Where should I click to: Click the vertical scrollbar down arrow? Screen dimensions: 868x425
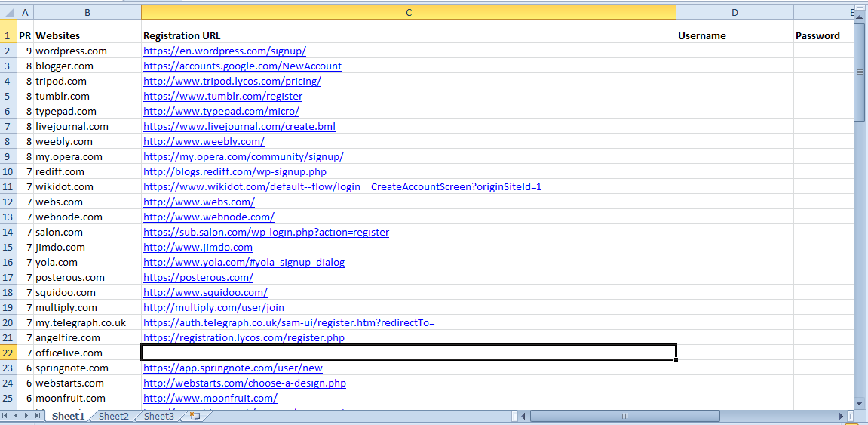[860, 403]
